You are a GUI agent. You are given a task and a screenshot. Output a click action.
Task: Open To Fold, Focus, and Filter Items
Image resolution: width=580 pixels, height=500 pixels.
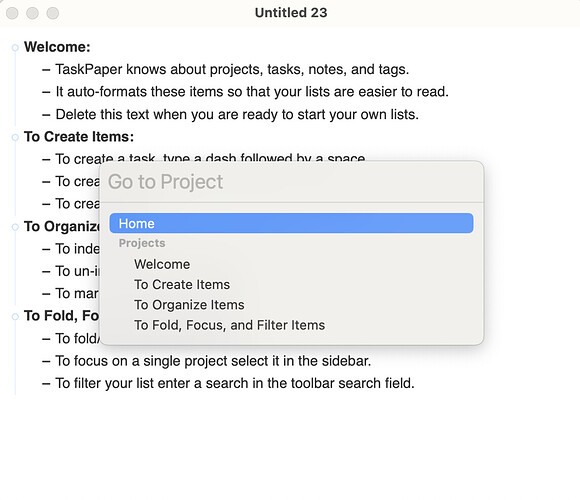point(229,325)
